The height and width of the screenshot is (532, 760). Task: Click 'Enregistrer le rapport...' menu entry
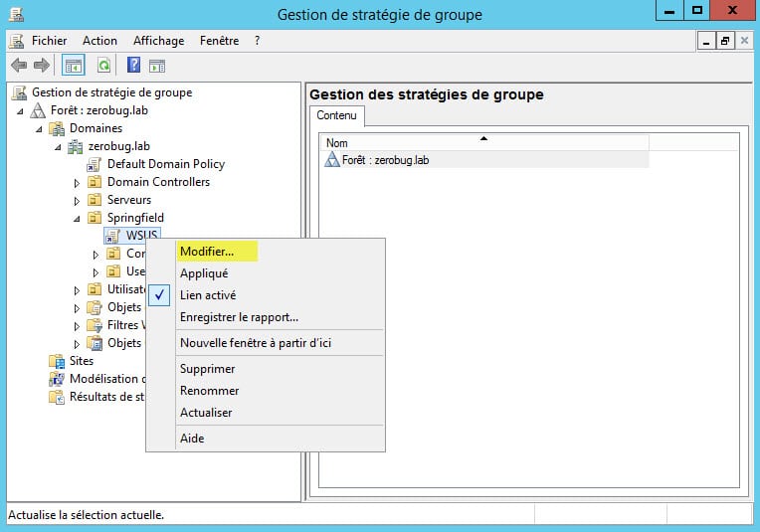[x=239, y=317]
